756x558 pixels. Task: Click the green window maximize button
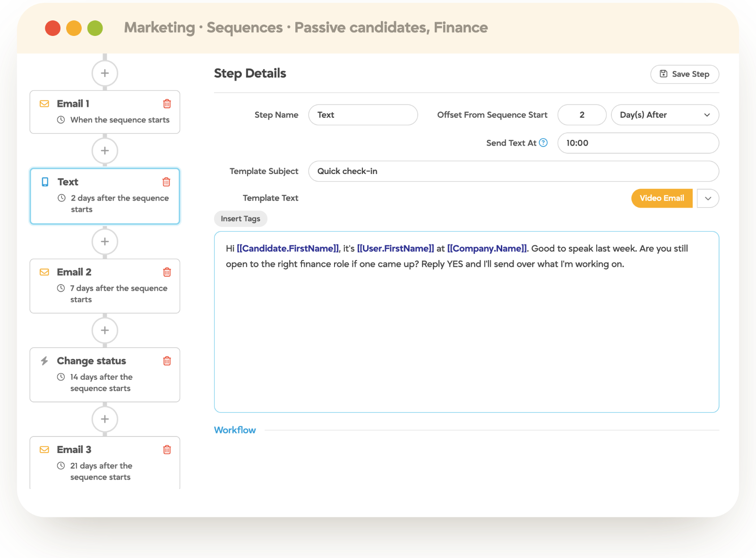pos(95,28)
